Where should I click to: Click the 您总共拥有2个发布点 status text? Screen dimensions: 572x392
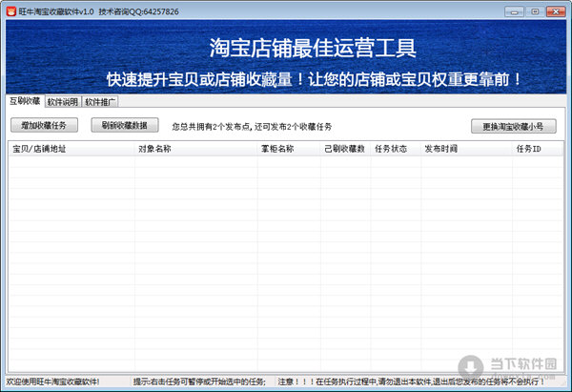(x=252, y=127)
